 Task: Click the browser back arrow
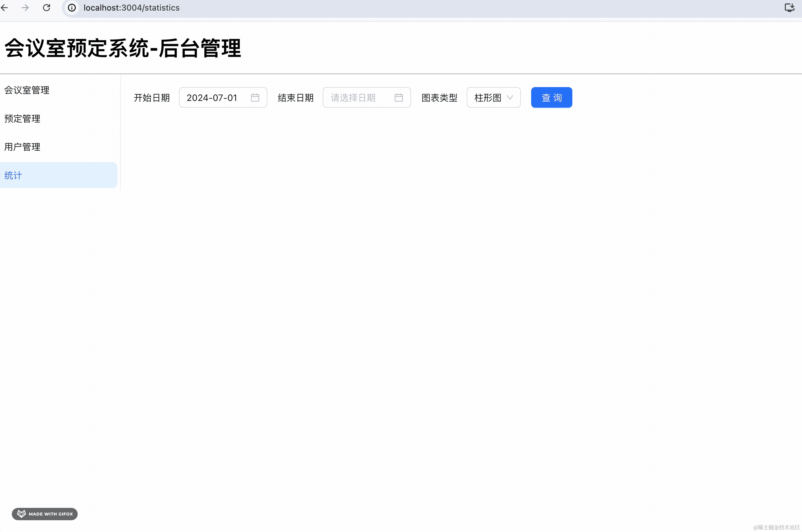point(4,7)
